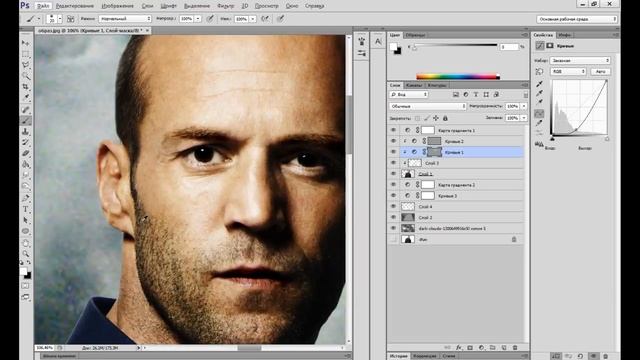This screenshot has height=360, width=640.
Task: Hide the gradient map 2 layer
Action: [x=393, y=184]
